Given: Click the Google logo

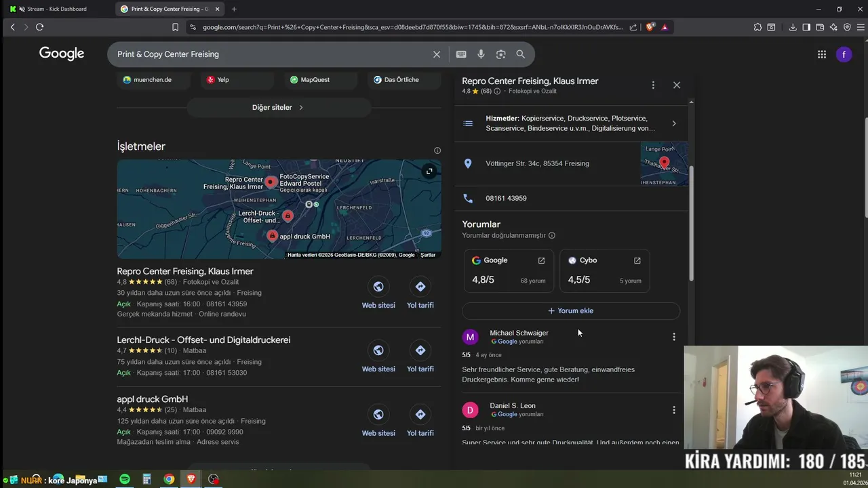Looking at the screenshot, I should pos(62,54).
